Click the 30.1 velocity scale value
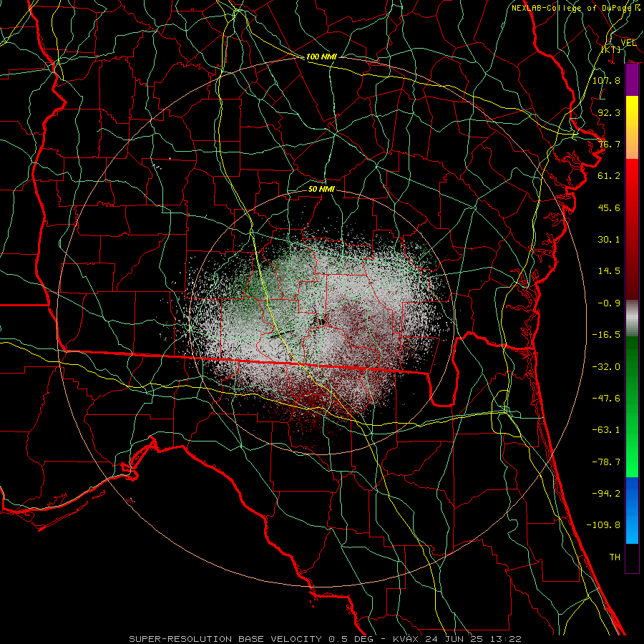This screenshot has height=644, width=644. point(609,240)
